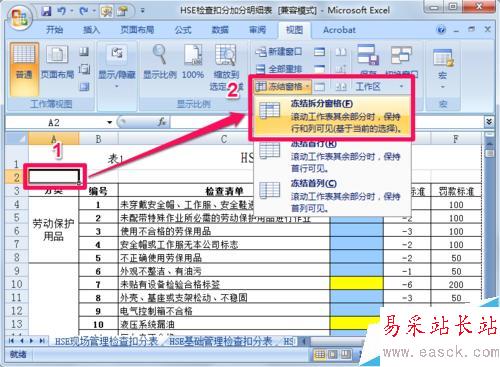Open the Name Box dropdown arrow

(109, 122)
